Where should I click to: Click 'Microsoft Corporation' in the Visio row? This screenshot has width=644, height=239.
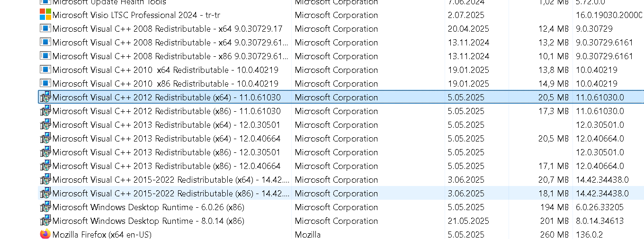tap(336, 15)
